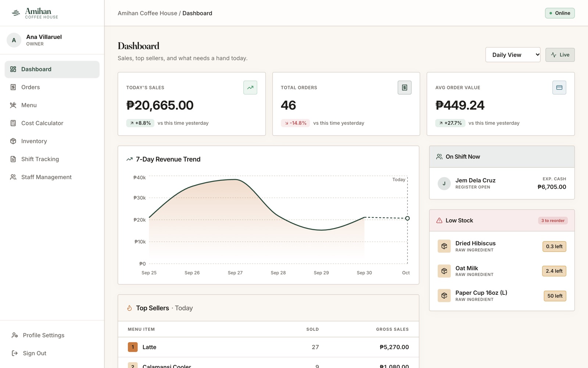Click the package icon next to Dried Hibiscus

point(444,246)
